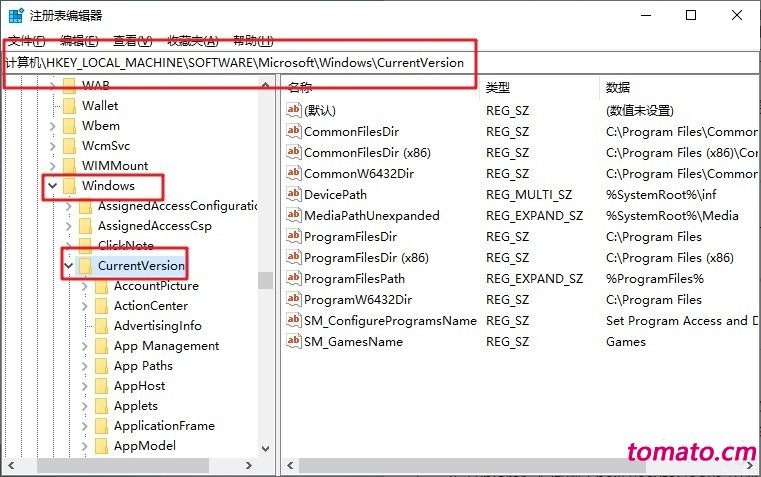Click the REG_MULTI_SZ type cell
Screen dimensions: 761x477
529,195
